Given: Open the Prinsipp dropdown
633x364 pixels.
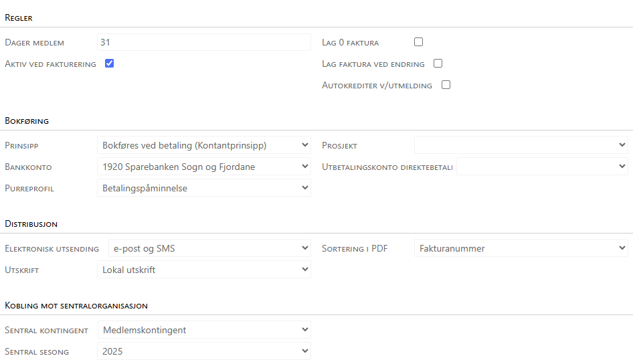Looking at the screenshot, I should [x=203, y=145].
